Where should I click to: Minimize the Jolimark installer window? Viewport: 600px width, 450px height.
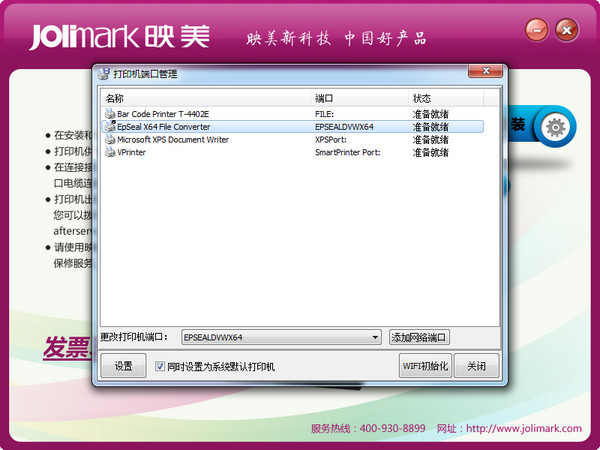pyautogui.click(x=536, y=30)
